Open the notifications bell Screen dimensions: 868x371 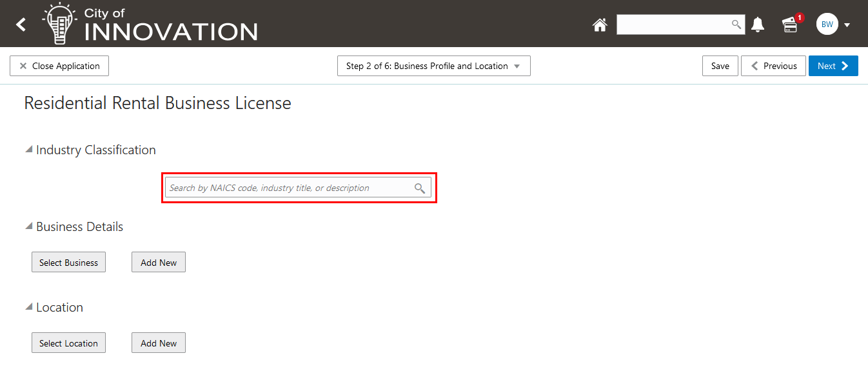point(758,25)
